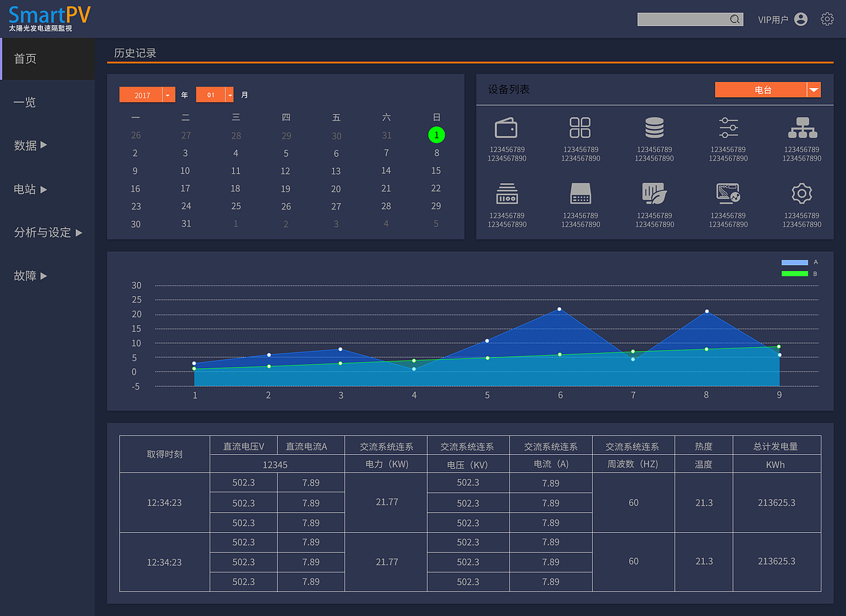846x616 pixels.
Task: Click the second row 21.3 temperature value
Action: 704,561
